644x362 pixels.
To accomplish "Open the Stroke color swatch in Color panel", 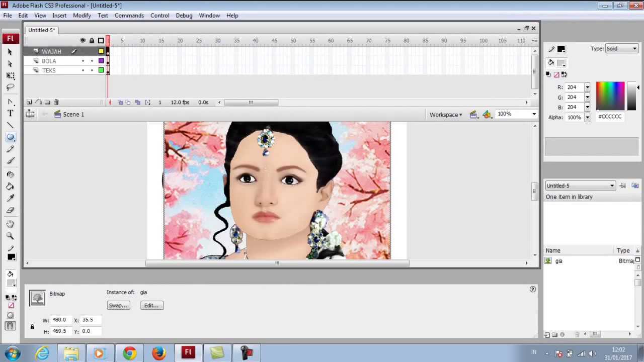I will coord(561,49).
